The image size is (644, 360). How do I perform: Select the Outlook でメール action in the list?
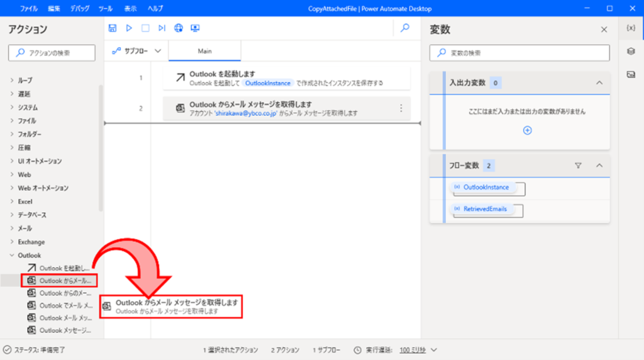[x=58, y=305]
